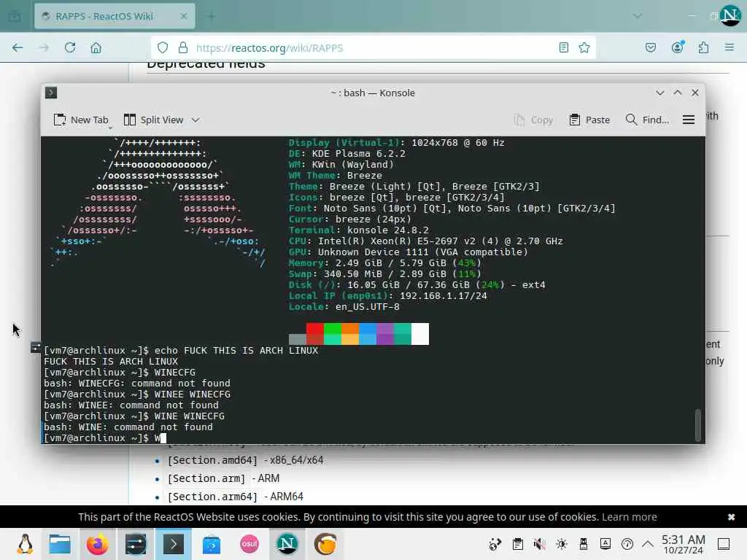Open Pocket save button
747x560 pixels.
tap(651, 47)
